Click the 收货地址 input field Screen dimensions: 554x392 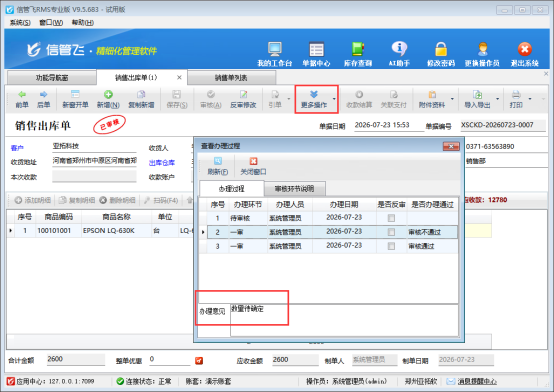coord(94,161)
